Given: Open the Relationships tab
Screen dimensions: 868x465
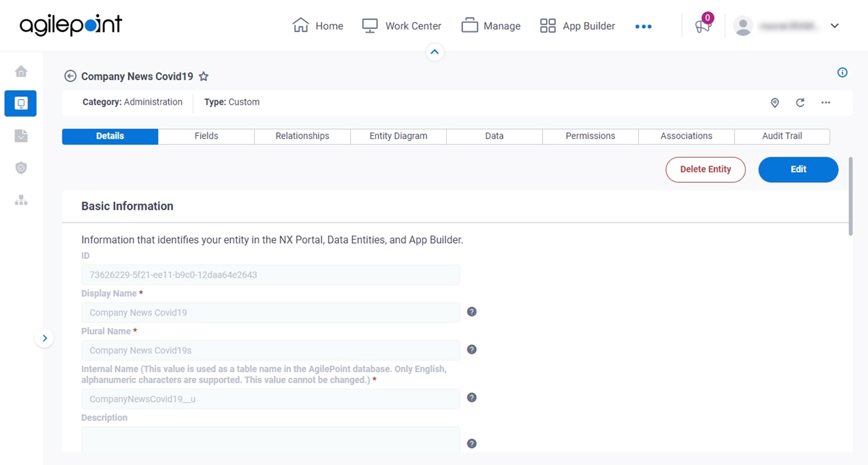Looking at the screenshot, I should (x=302, y=136).
